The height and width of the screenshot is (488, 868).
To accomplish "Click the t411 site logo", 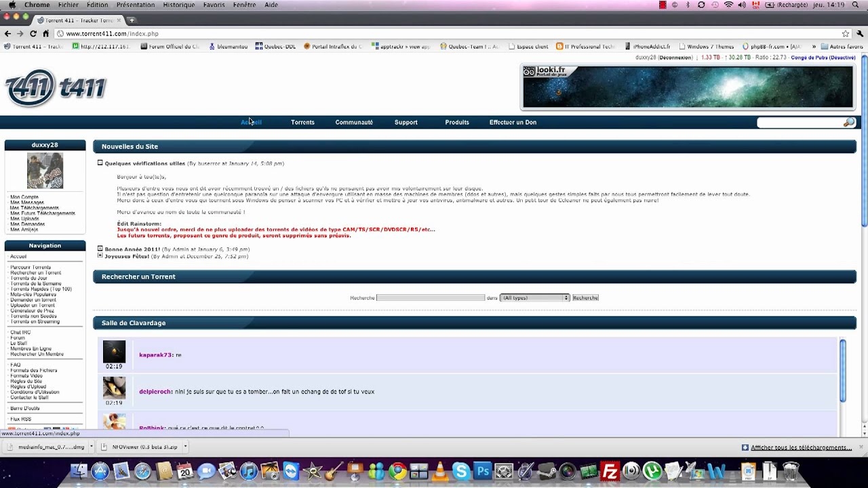I will pyautogui.click(x=56, y=88).
